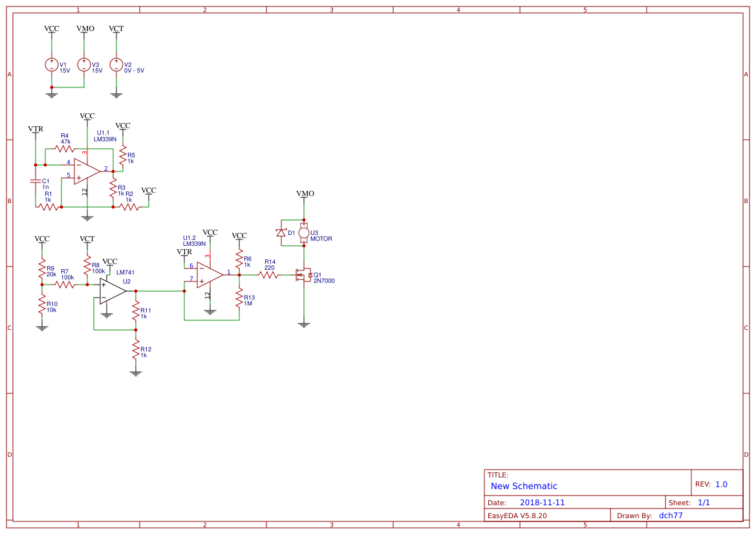Select the R9 20k resistor
756x535 pixels.
click(x=42, y=269)
